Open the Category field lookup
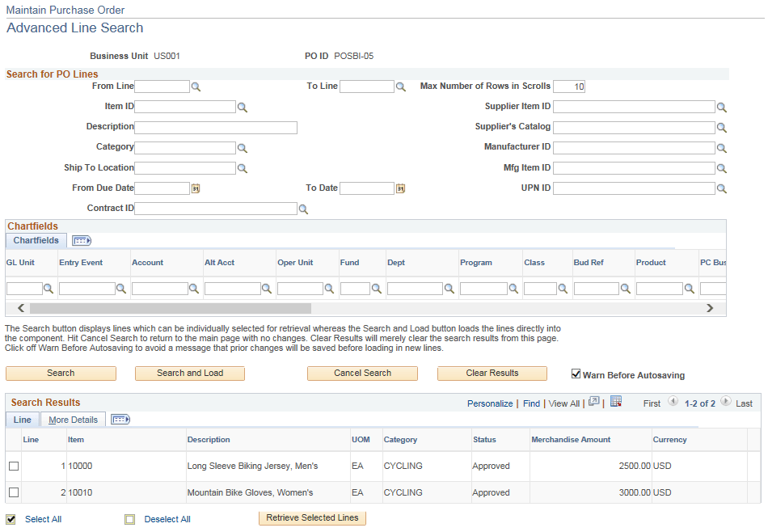Image resolution: width=768 pixels, height=532 pixels. click(x=243, y=147)
